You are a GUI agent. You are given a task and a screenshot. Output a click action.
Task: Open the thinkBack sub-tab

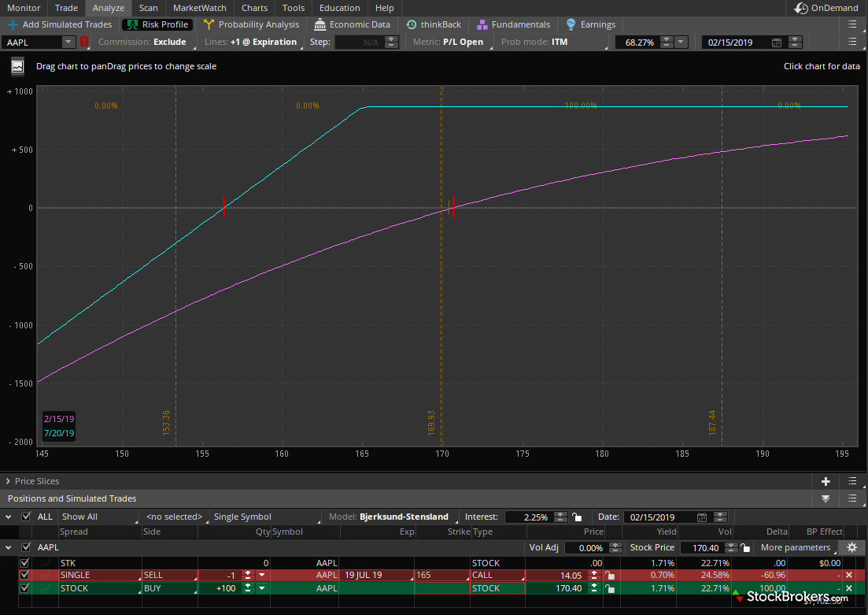434,24
